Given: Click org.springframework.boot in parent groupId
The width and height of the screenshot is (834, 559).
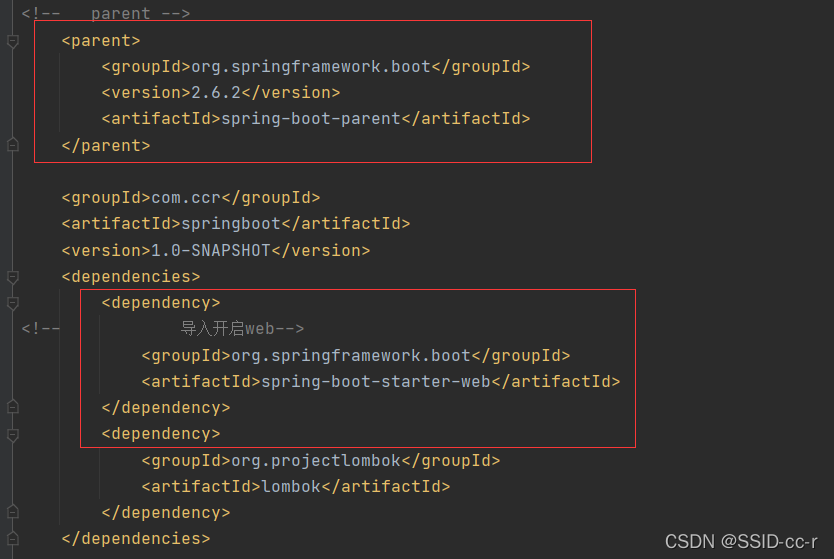Looking at the screenshot, I should [x=311, y=66].
